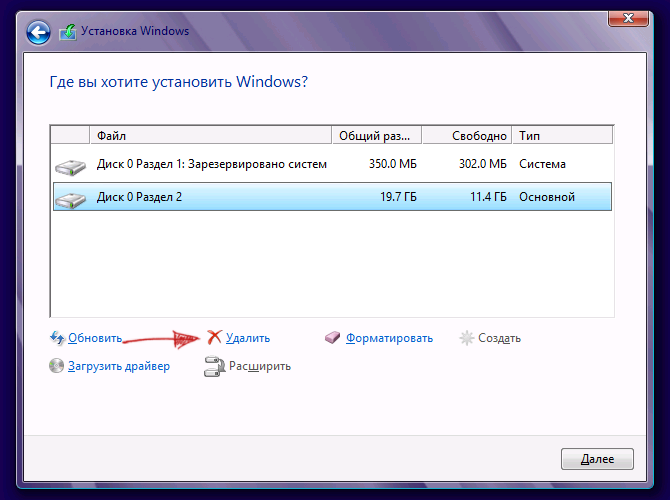The width and height of the screenshot is (670, 500).
Task: Select row Диск 0 Раздел 2
Action: [332, 197]
